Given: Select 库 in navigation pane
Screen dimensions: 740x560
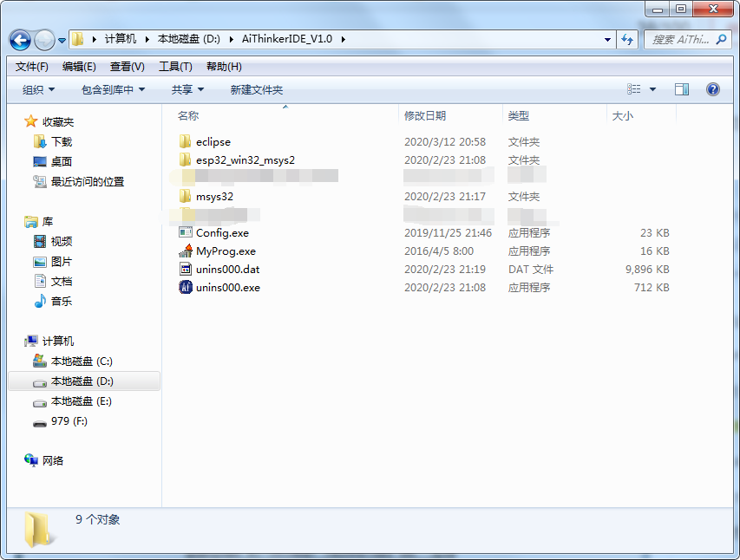Looking at the screenshot, I should (48, 221).
